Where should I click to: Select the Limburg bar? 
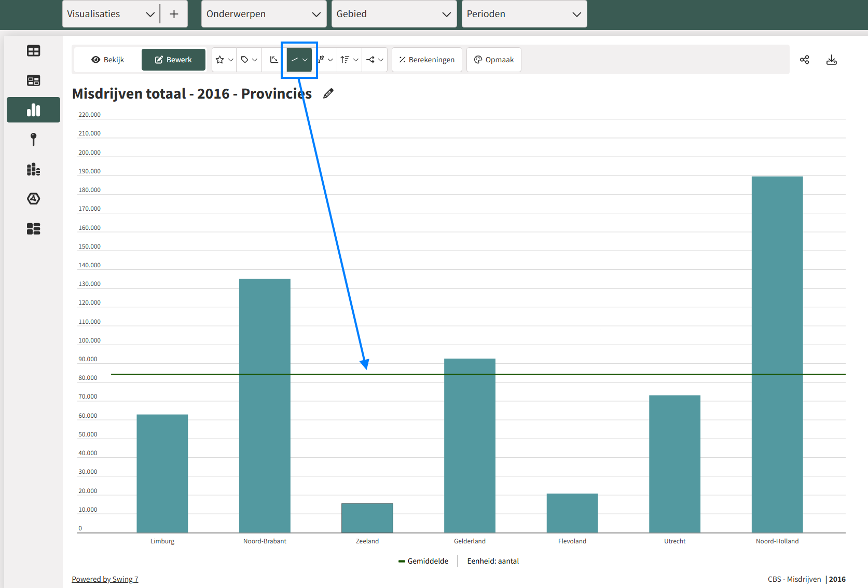click(x=162, y=473)
